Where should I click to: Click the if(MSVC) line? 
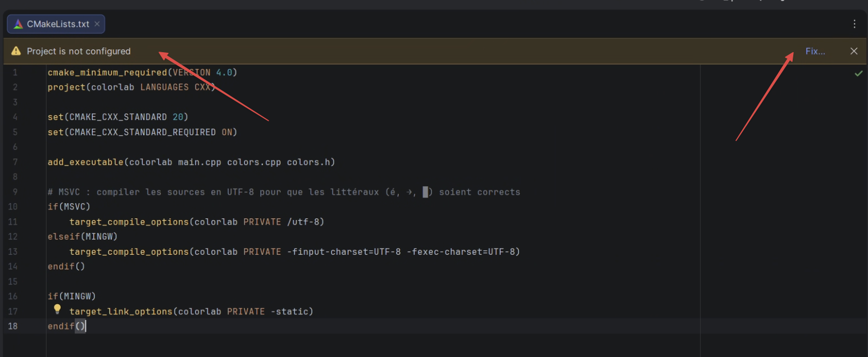(69, 207)
